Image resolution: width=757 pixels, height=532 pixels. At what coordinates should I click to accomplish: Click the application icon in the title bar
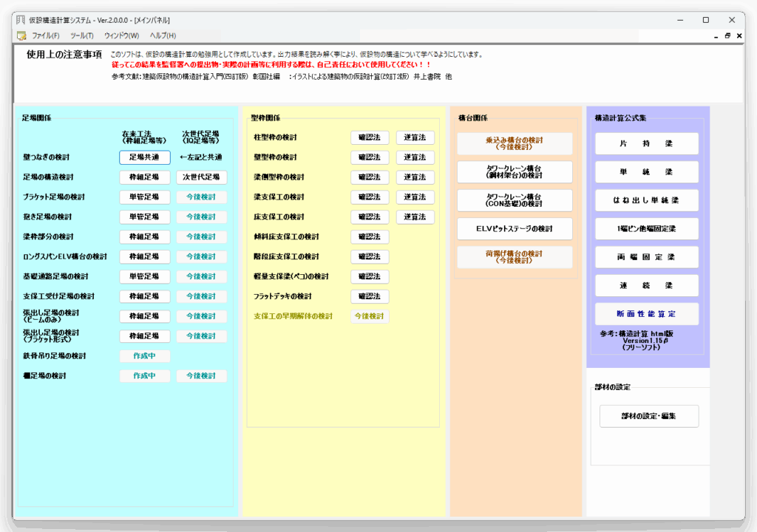click(20, 20)
